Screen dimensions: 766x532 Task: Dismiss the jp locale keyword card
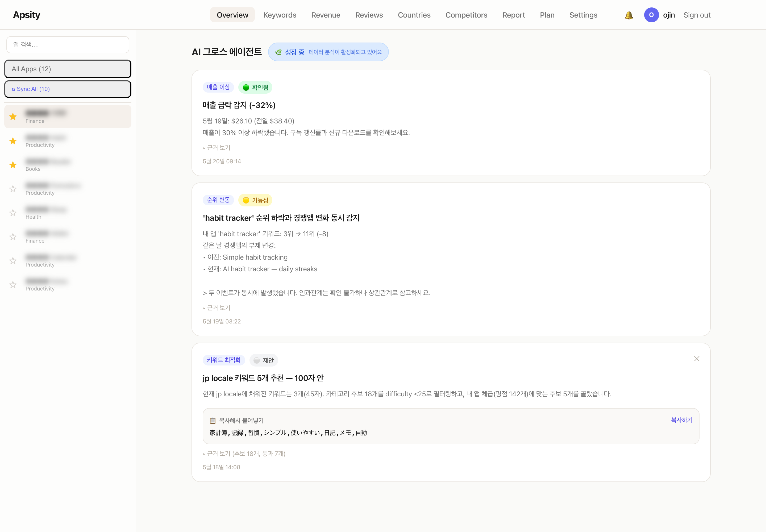696,359
